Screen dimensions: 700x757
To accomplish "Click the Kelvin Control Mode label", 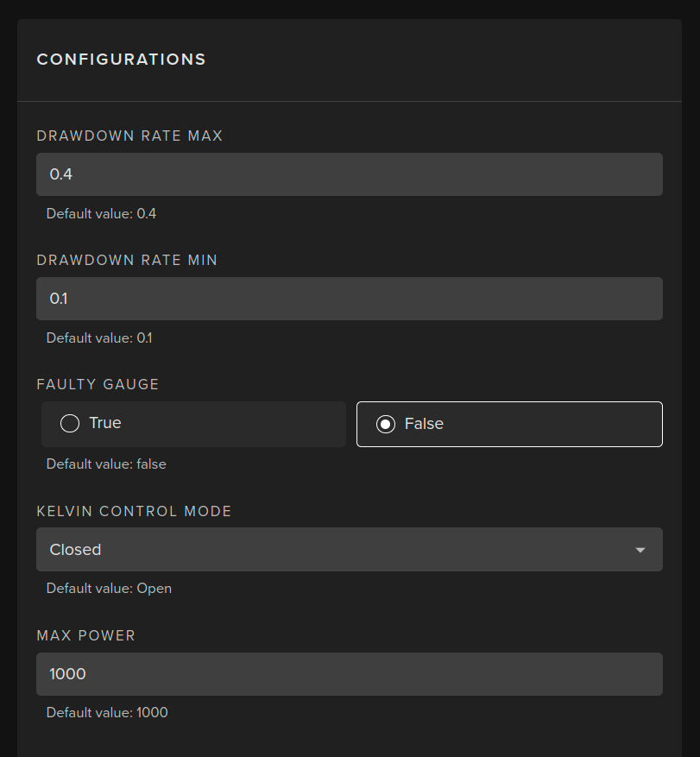I will (x=134, y=511).
